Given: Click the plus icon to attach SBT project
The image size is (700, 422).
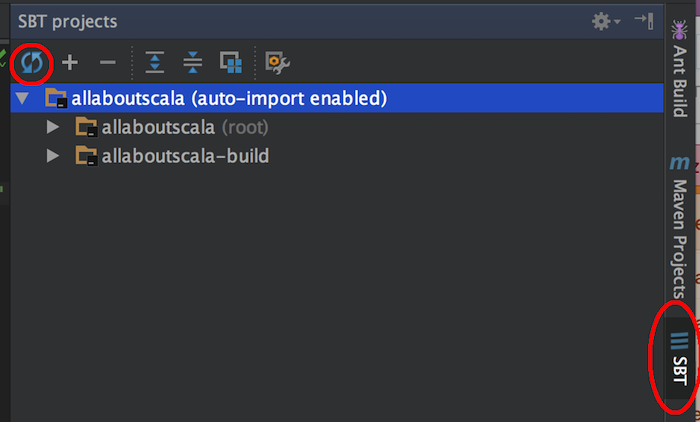Looking at the screenshot, I should pos(70,63).
